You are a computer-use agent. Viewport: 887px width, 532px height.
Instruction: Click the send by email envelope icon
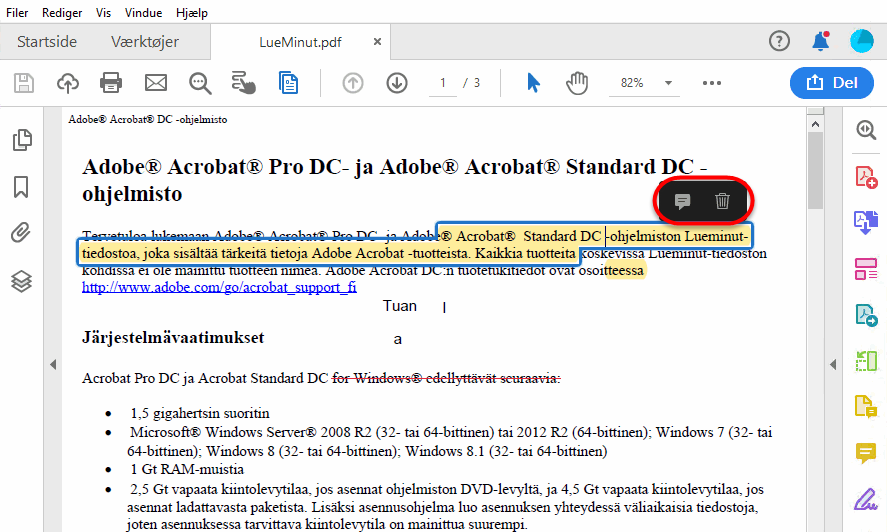pyautogui.click(x=156, y=83)
